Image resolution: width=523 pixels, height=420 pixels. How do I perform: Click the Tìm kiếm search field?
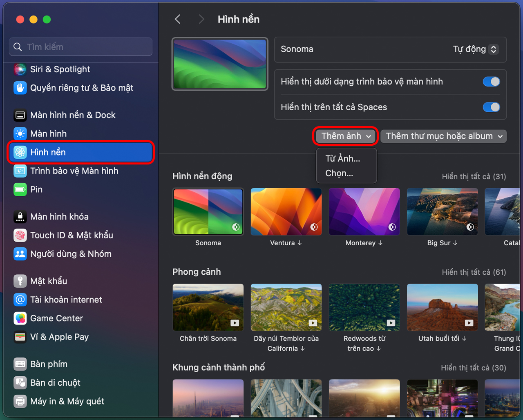pos(81,47)
